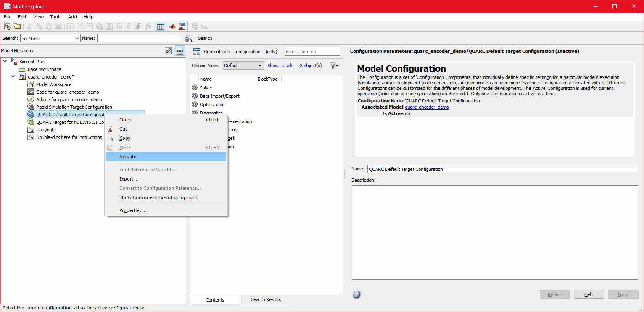
Task: Launch MATLAB desktop from the toolbar
Action: [172, 26]
